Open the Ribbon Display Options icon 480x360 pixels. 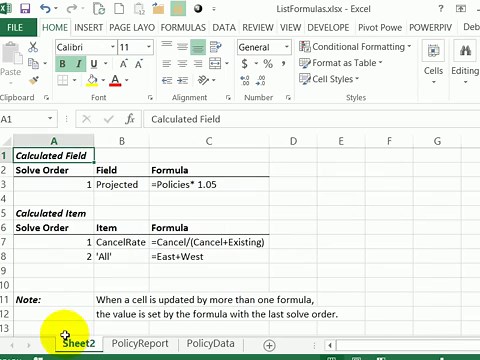(x=461, y=9)
